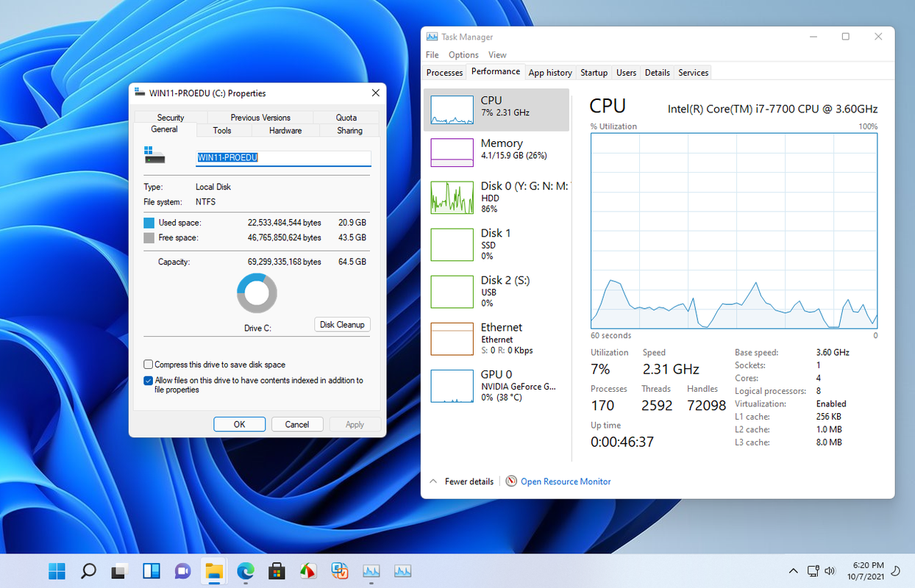Viewport: 915px width, 588px height.
Task: Click the CPU utilization graph
Action: 734,231
